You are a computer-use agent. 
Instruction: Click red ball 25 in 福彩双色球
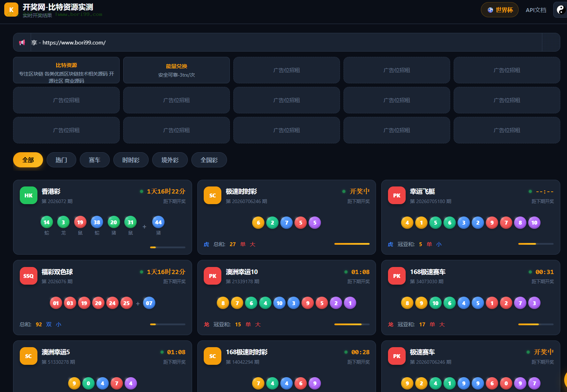(126, 303)
